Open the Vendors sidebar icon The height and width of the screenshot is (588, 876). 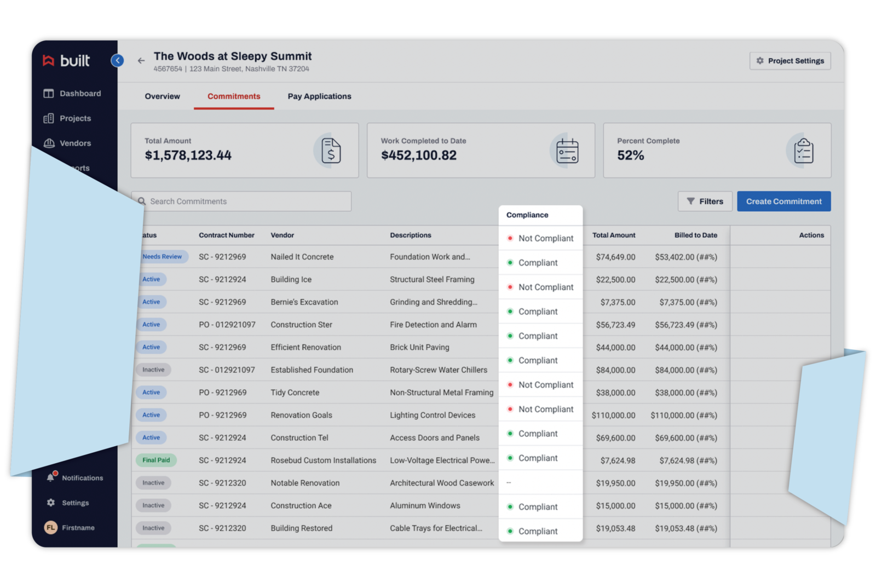49,143
